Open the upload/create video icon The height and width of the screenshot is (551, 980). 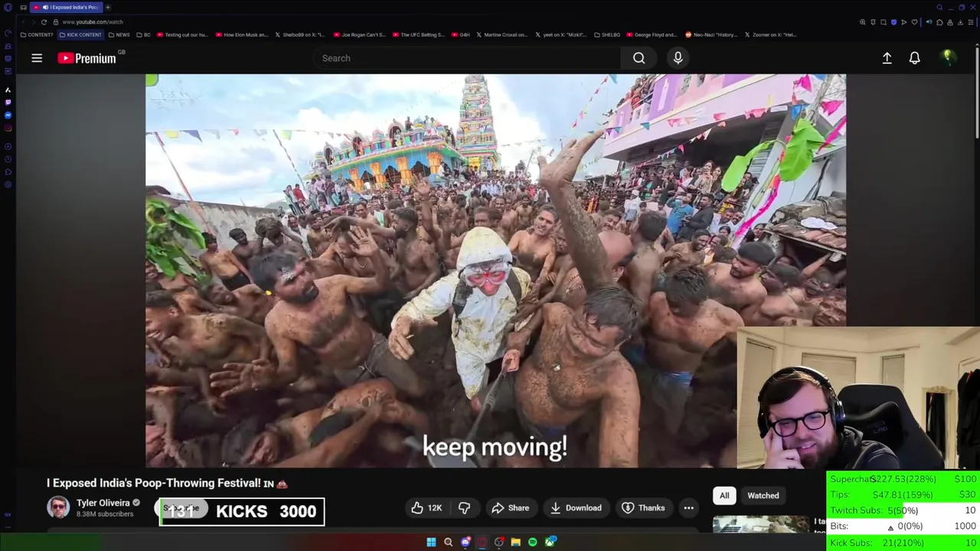(x=887, y=58)
